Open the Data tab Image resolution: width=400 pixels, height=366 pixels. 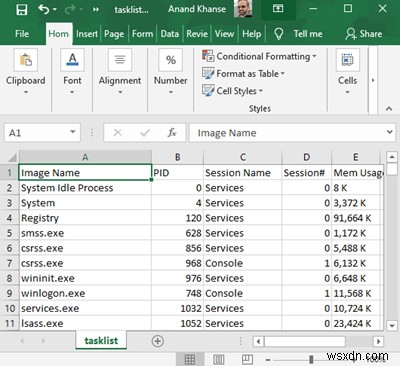click(170, 34)
